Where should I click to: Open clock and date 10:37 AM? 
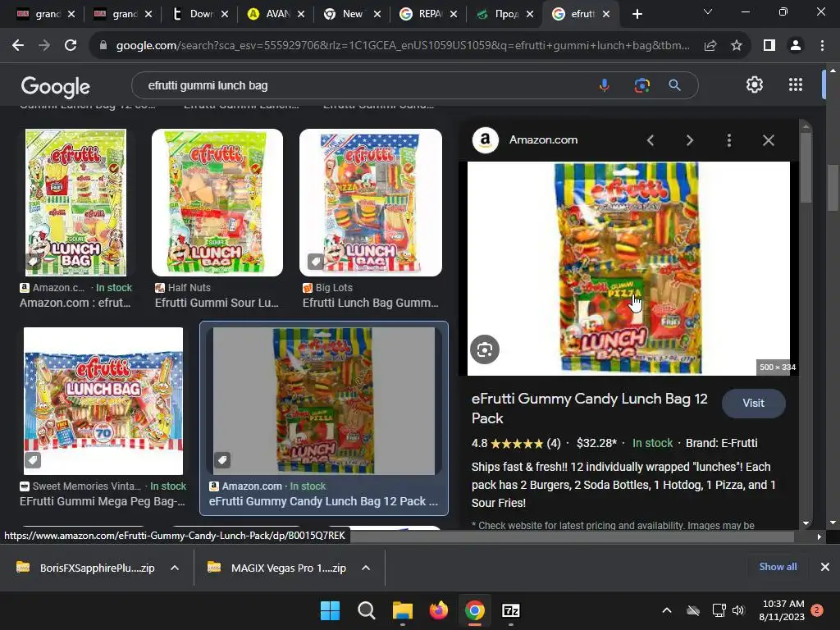[x=782, y=610]
